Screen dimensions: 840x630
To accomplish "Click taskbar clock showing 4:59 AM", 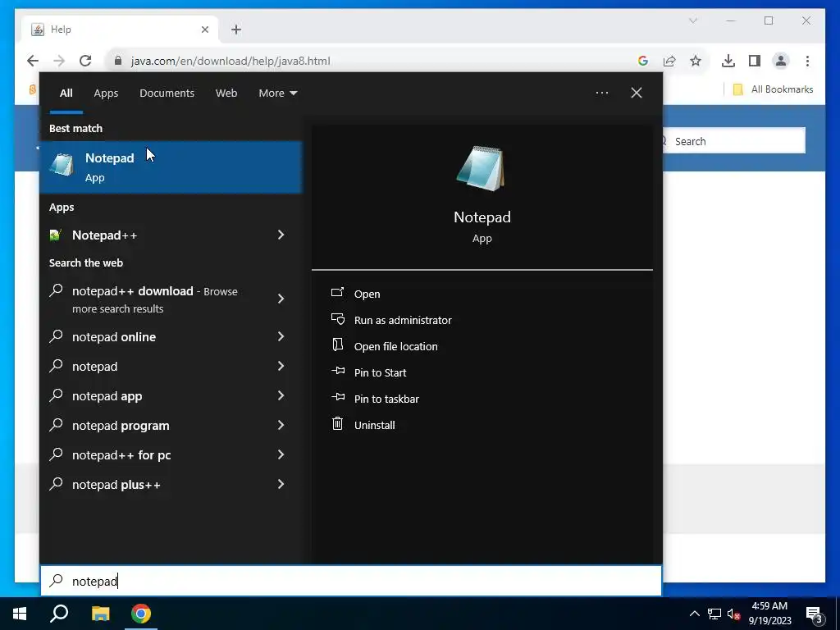I will 769,614.
